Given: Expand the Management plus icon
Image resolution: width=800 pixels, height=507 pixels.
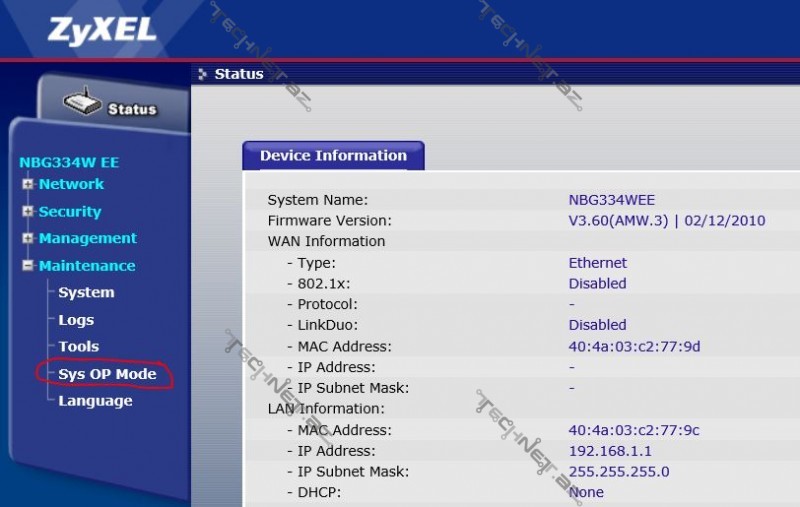Looking at the screenshot, I should coord(28,238).
